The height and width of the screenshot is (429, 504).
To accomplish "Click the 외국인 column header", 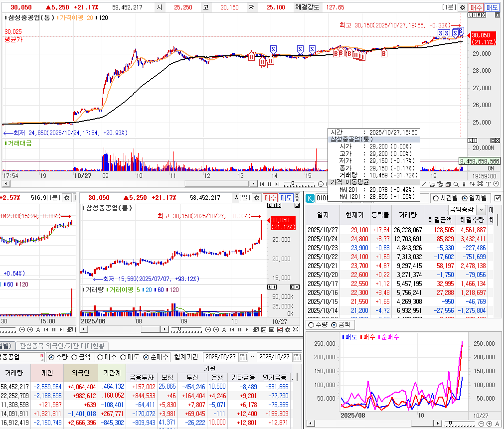I will tap(80, 373).
